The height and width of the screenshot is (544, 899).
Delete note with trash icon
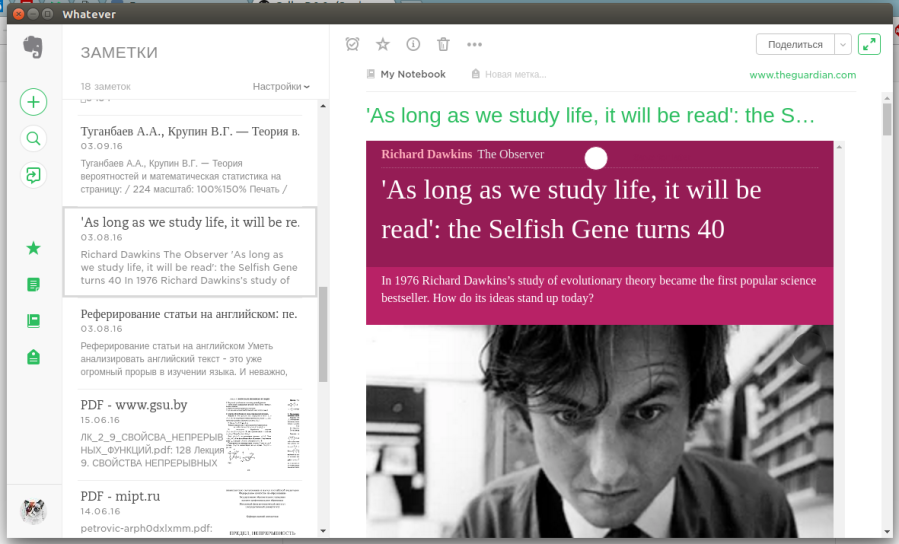pos(443,44)
